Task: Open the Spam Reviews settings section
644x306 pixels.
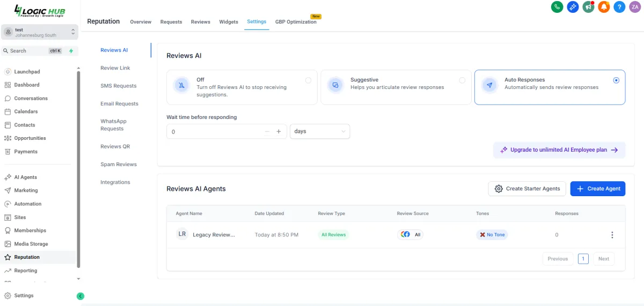Action: (119, 165)
